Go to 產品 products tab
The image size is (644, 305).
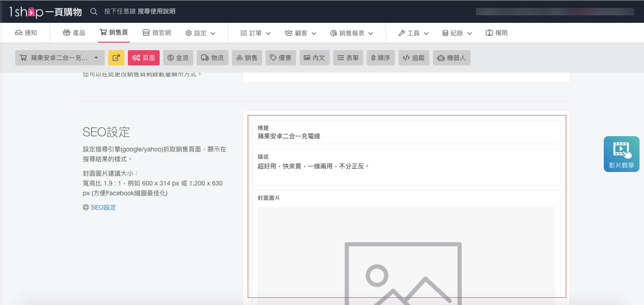74,33
